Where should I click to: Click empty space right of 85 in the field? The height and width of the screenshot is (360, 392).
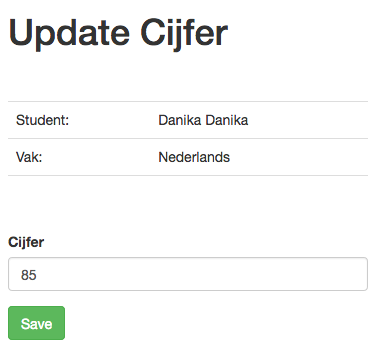pyautogui.click(x=200, y=274)
